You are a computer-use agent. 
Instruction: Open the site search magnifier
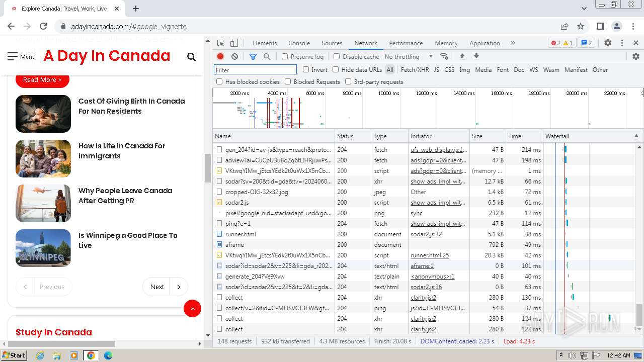click(191, 57)
